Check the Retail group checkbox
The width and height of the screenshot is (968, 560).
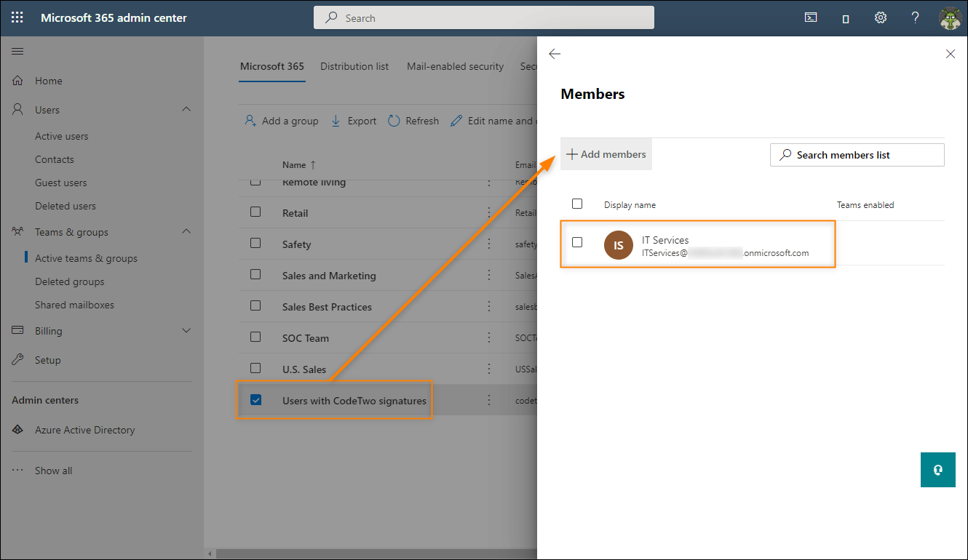tap(255, 212)
